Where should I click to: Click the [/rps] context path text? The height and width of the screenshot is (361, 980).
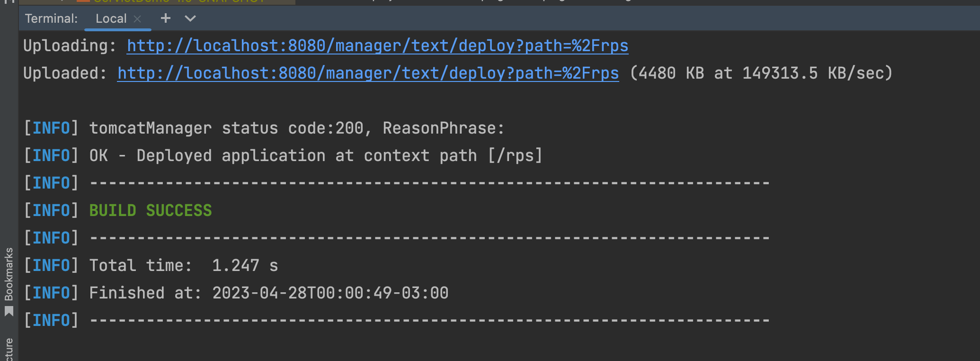[515, 156]
